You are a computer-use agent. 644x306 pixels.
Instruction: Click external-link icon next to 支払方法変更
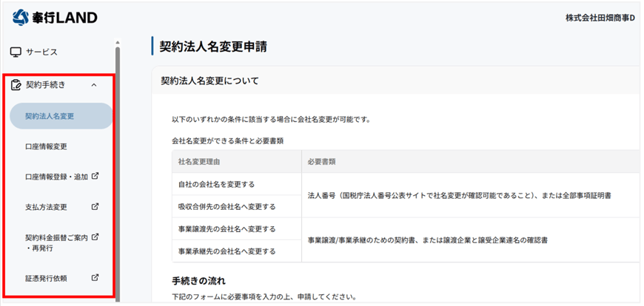pyautogui.click(x=95, y=206)
